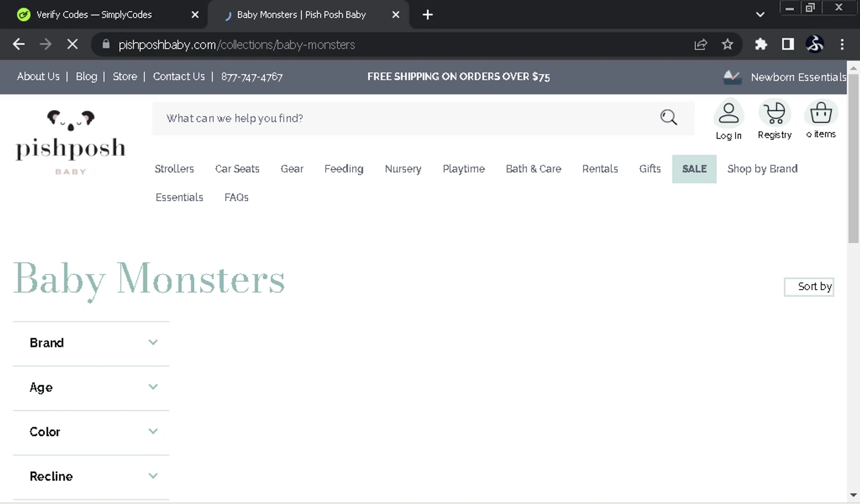Open the Feeding menu
Image resolution: width=860 pixels, height=504 pixels.
(x=344, y=169)
